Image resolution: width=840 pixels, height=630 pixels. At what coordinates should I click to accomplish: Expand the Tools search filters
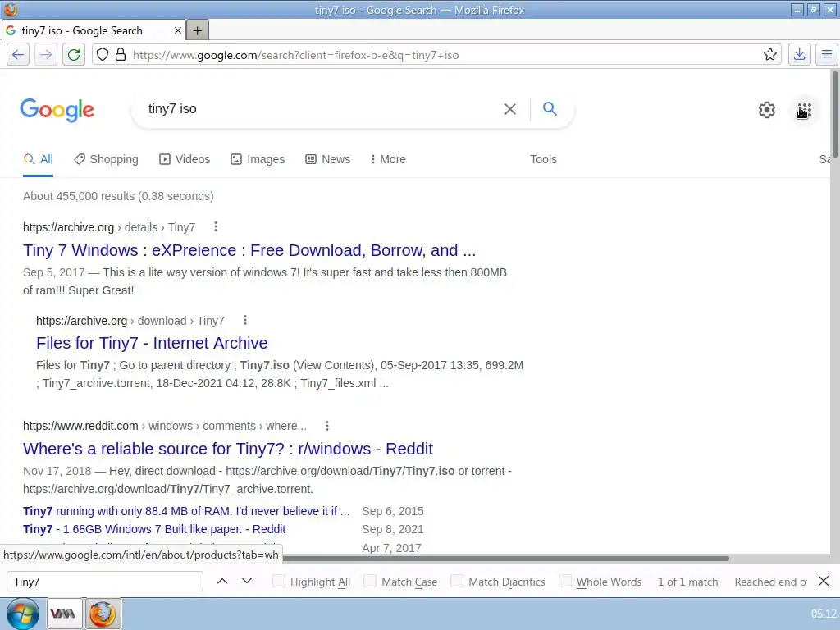pos(543,159)
